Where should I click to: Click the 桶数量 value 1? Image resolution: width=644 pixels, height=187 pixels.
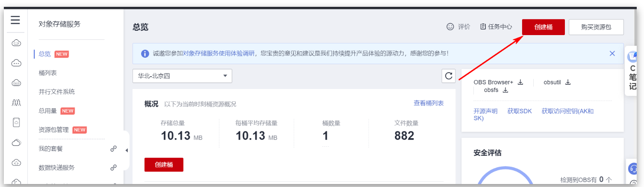click(x=325, y=136)
